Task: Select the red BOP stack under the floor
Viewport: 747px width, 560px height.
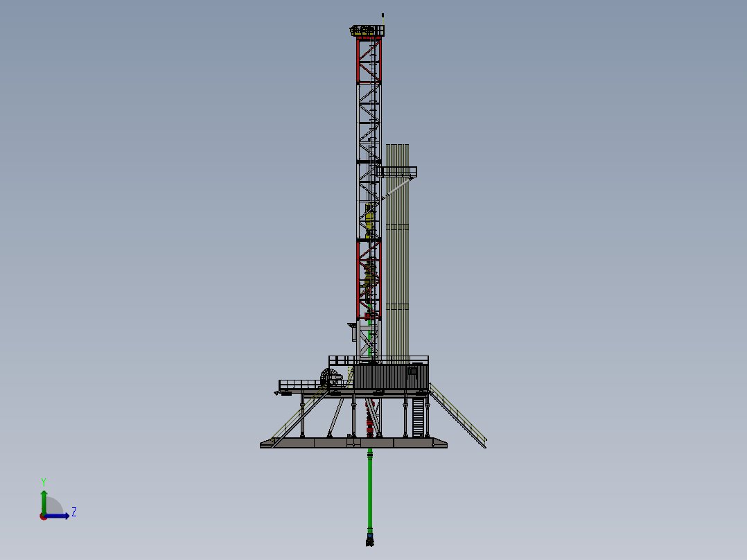Action: point(370,419)
